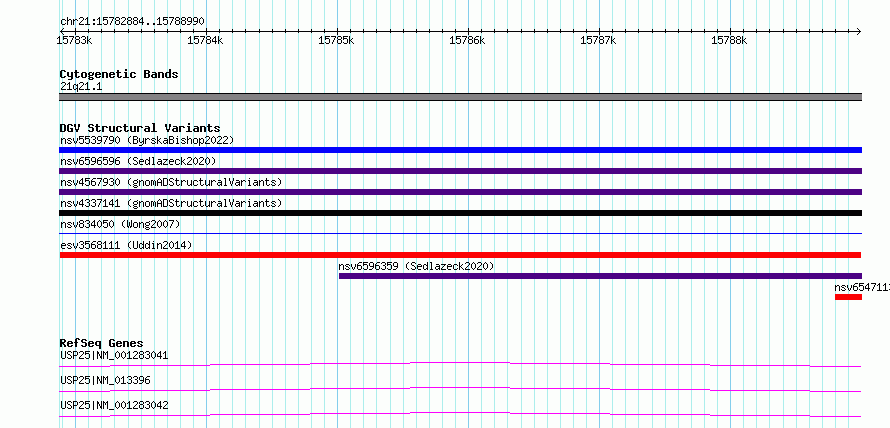The width and height of the screenshot is (890, 428).
Task: Open the nsv834050 (Wong2007) label
Action: pyautogui.click(x=120, y=224)
